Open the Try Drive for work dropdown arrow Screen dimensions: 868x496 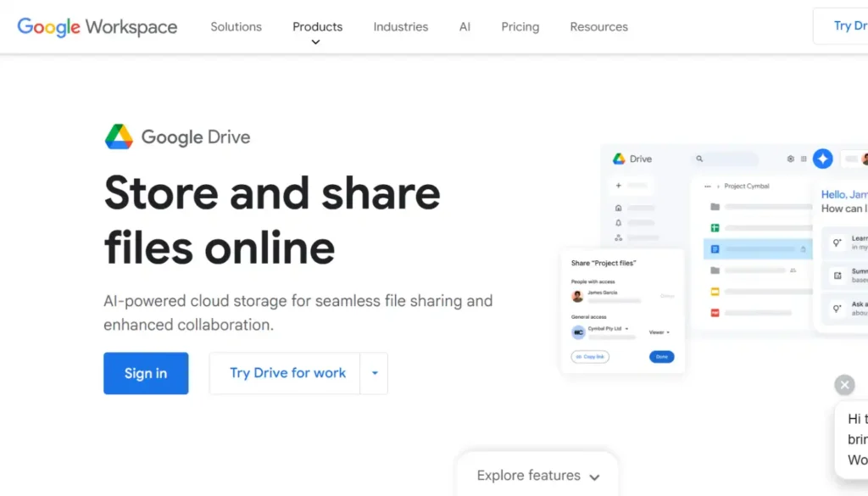coord(374,373)
